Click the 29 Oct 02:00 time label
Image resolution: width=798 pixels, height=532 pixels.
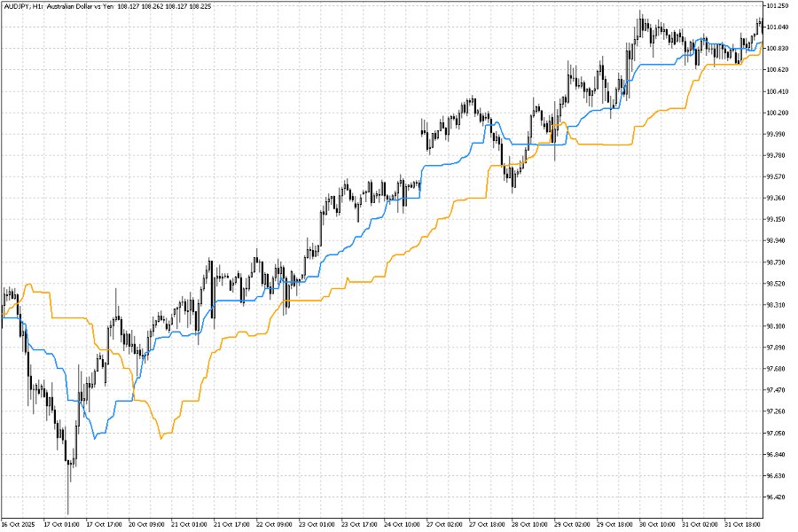pos(572,524)
